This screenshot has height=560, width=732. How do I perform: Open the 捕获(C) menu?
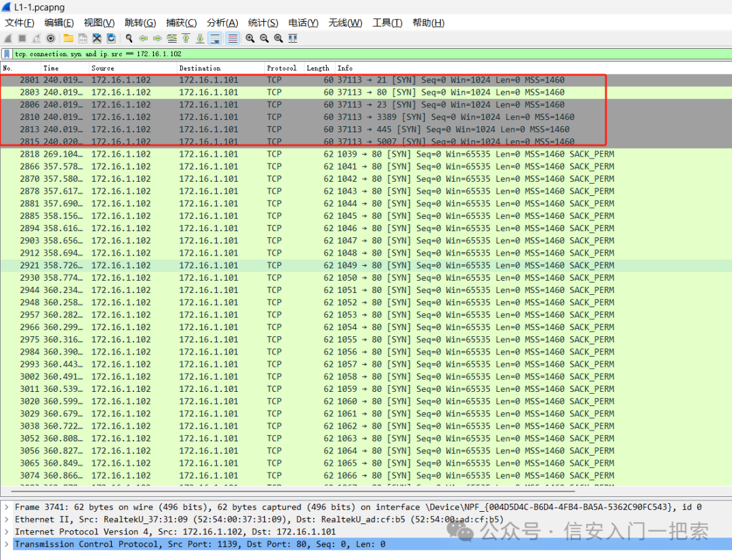coord(181,23)
